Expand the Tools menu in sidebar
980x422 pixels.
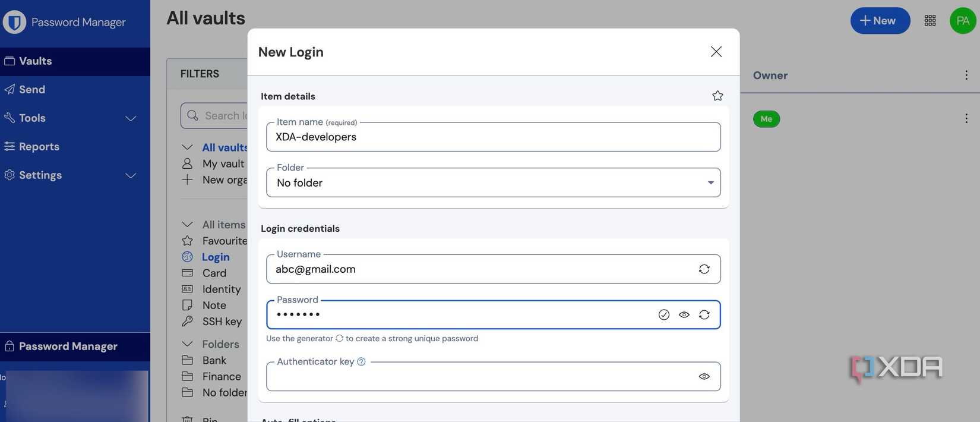coord(131,118)
